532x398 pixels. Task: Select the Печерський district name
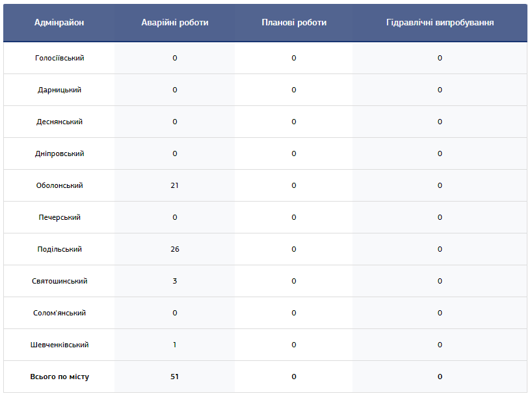[x=59, y=218]
